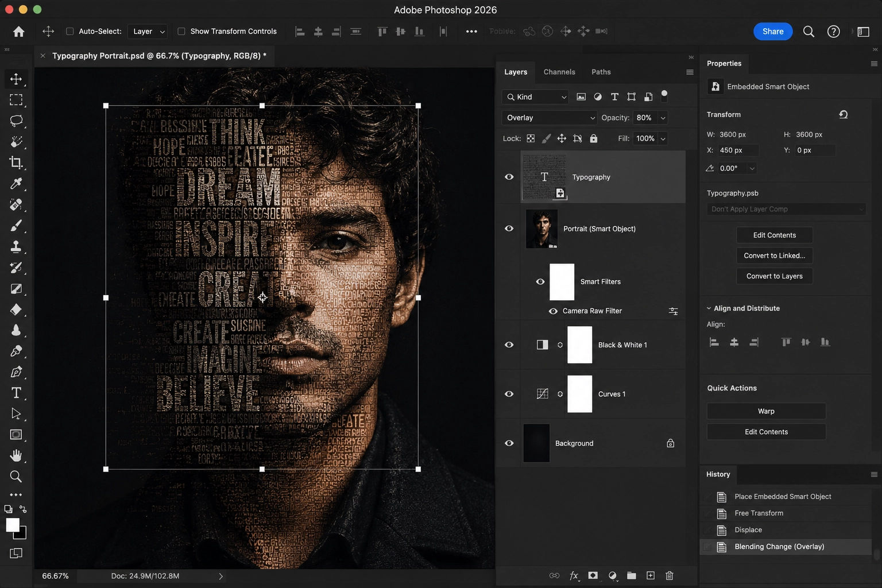
Task: Select the Brush tool
Action: tap(16, 226)
